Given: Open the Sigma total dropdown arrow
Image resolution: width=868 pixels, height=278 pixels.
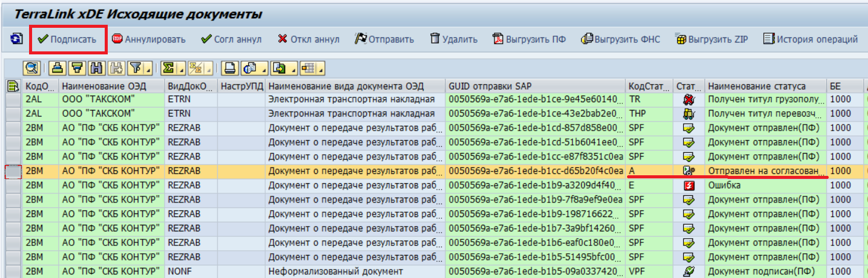Looking at the screenshot, I should 182,69.
